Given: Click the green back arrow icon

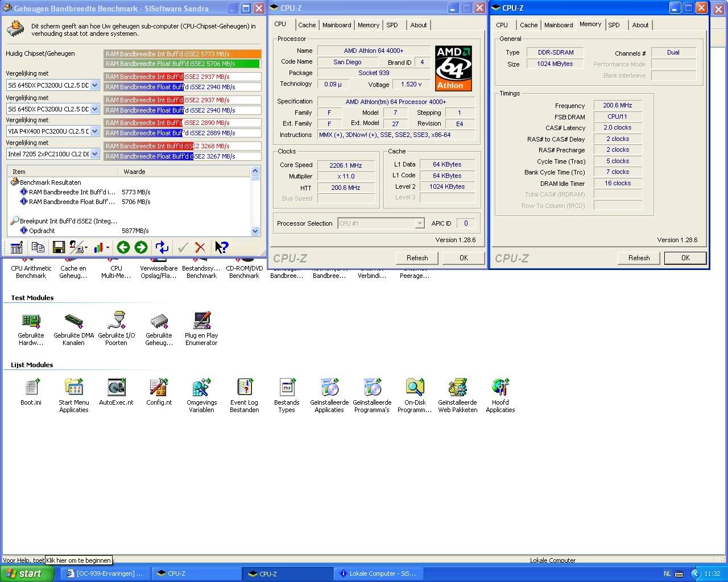Looking at the screenshot, I should (x=123, y=247).
